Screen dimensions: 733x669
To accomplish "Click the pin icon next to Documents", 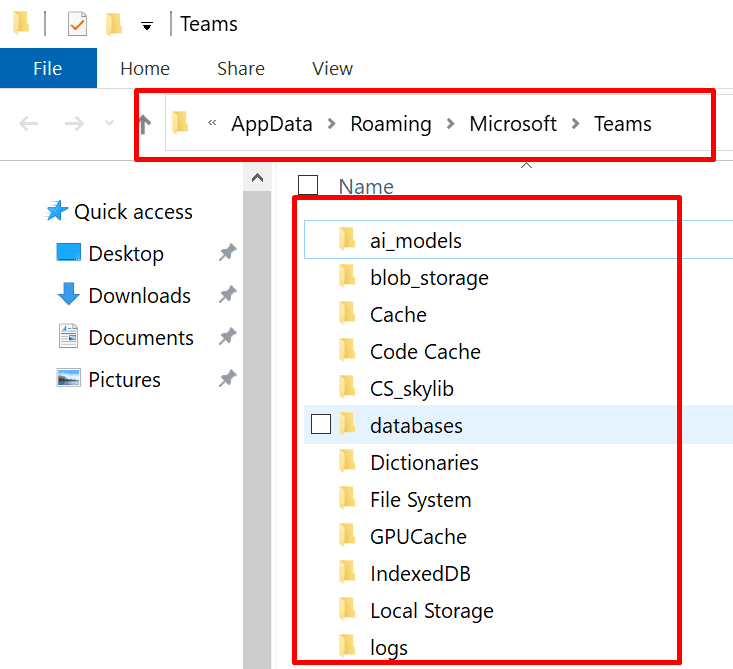I will (x=227, y=336).
